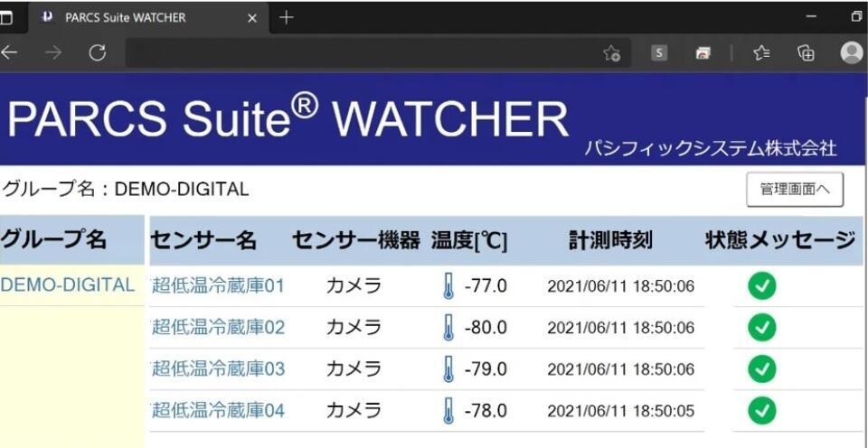Click the 温度[℃] column header
Viewport: 868px width, 448px height.
469,241
